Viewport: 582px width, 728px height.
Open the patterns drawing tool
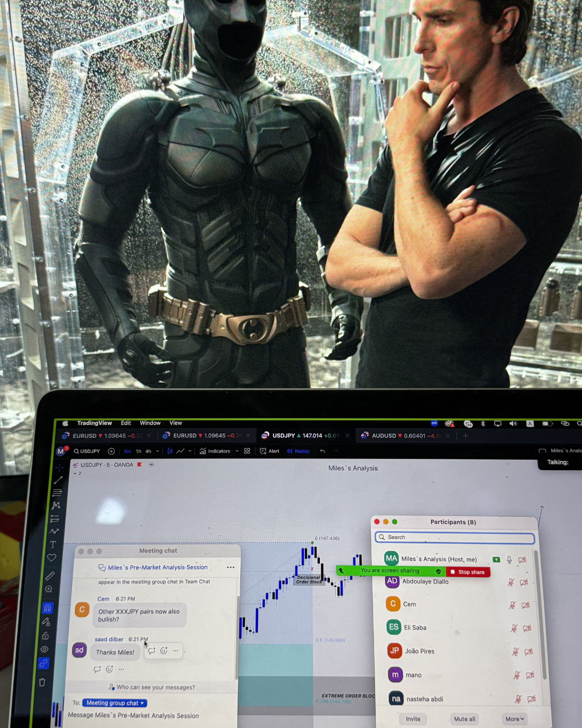pos(56,506)
